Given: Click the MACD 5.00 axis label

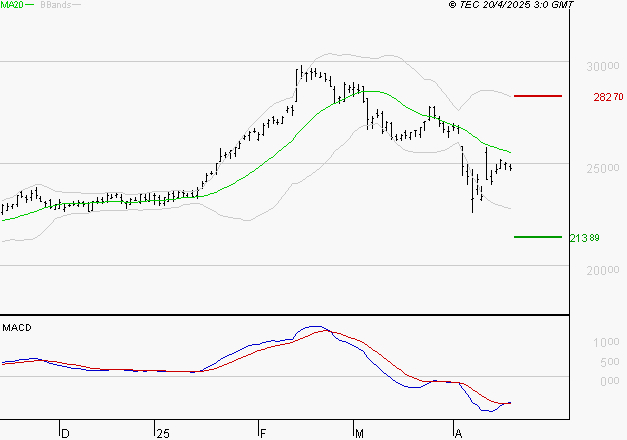Looking at the screenshot, I should coord(609,362).
